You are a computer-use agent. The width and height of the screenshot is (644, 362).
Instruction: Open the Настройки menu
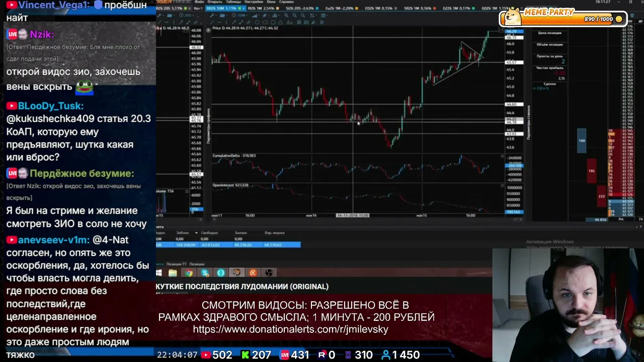(254, 2)
